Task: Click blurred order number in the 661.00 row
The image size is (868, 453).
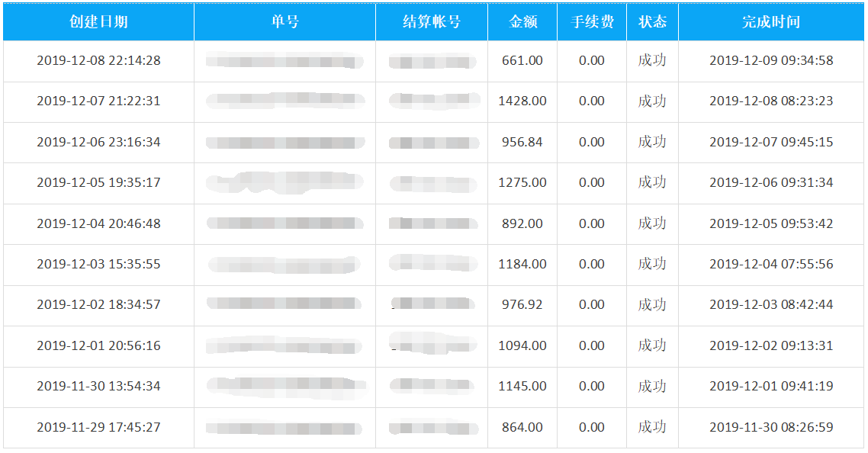Action: 285,60
